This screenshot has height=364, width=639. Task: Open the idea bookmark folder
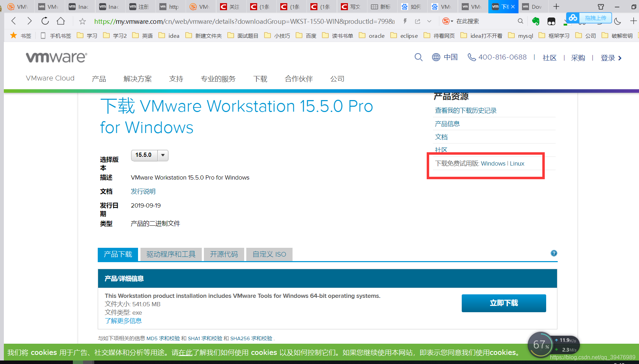tap(169, 36)
